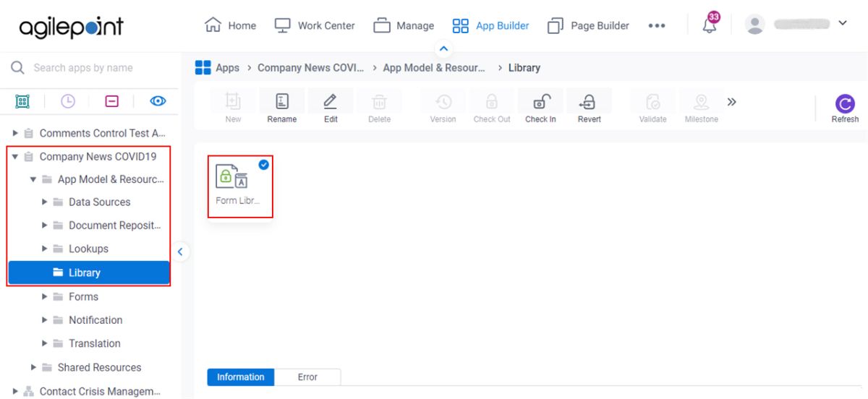Click the agilepoint logo
868x399 pixels.
(71, 27)
